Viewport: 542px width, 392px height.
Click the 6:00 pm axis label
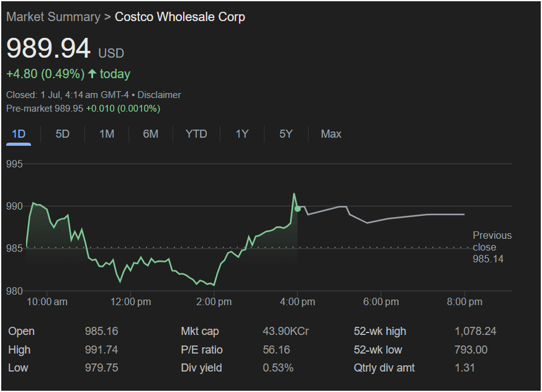coord(381,302)
